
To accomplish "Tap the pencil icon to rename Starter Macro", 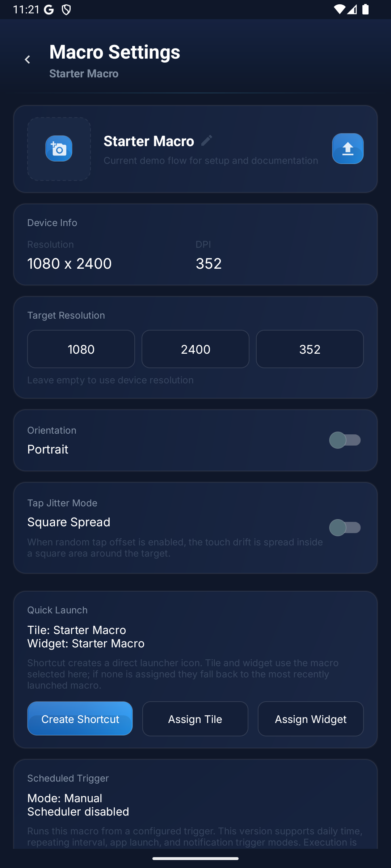I will point(206,141).
